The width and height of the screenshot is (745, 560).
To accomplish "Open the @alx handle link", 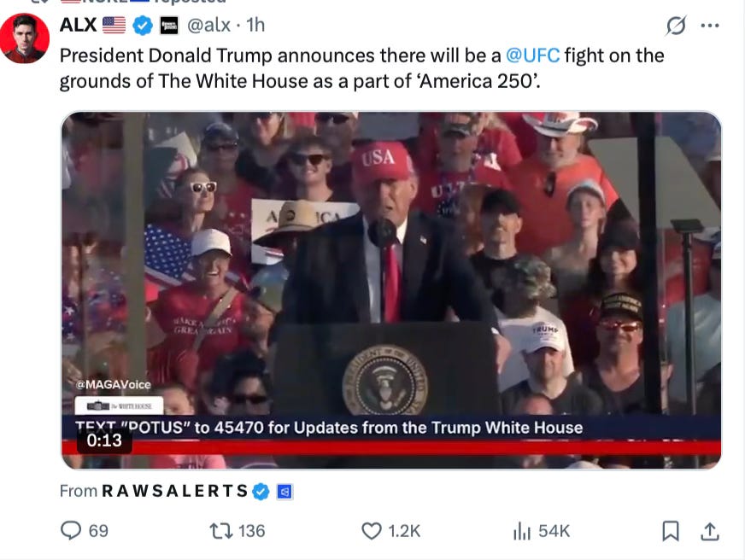I will [x=209, y=25].
